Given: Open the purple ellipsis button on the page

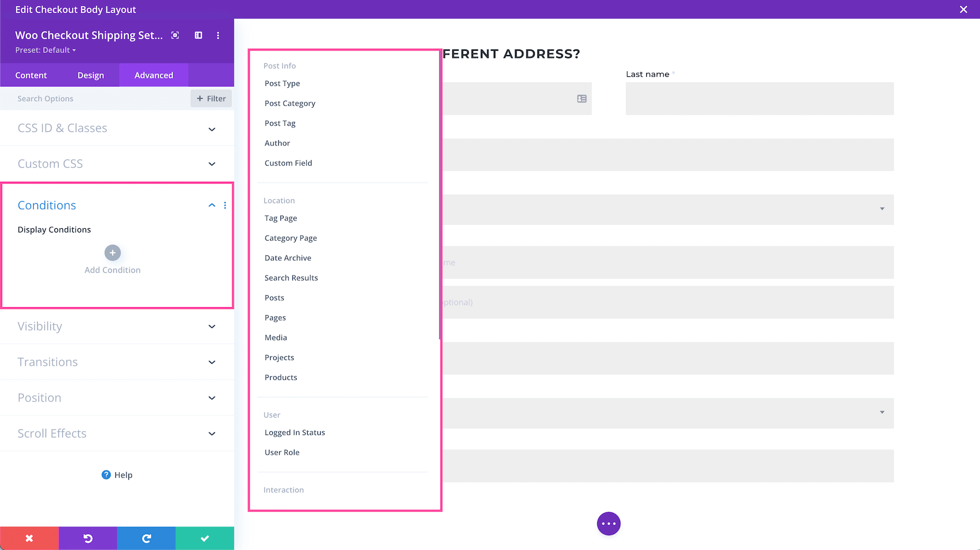Looking at the screenshot, I should (x=608, y=523).
